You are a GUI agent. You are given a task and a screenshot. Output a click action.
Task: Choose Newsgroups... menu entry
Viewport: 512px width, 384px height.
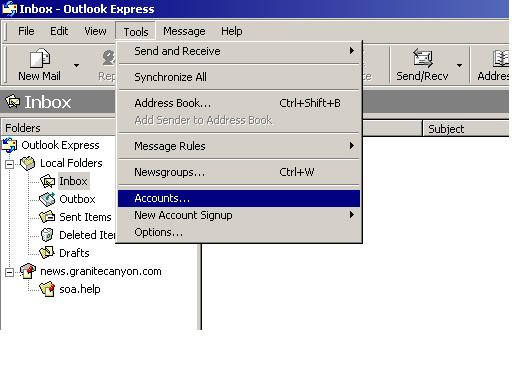tap(239, 172)
